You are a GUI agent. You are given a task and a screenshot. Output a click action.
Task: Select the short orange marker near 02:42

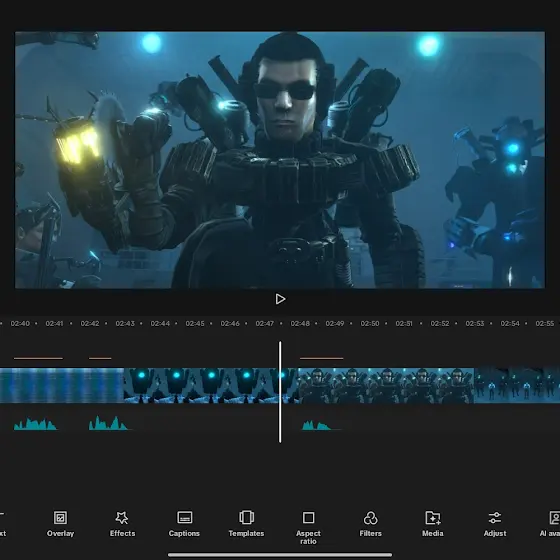[x=100, y=358]
